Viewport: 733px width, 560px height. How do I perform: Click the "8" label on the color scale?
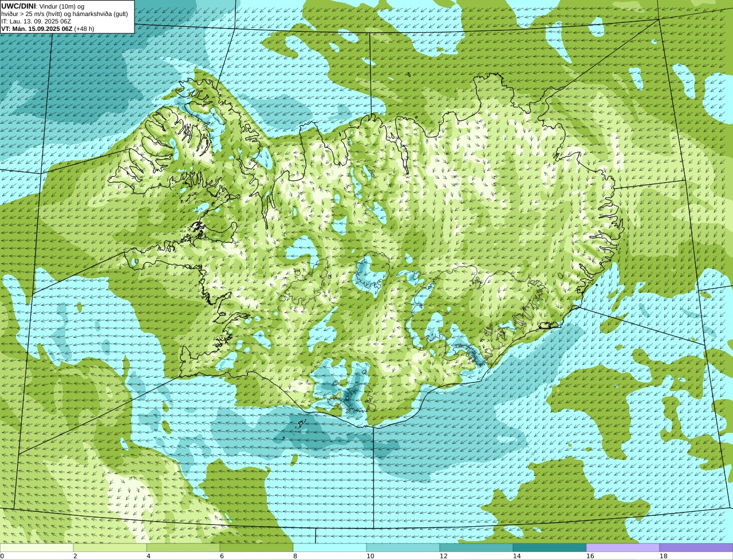coord(295,556)
